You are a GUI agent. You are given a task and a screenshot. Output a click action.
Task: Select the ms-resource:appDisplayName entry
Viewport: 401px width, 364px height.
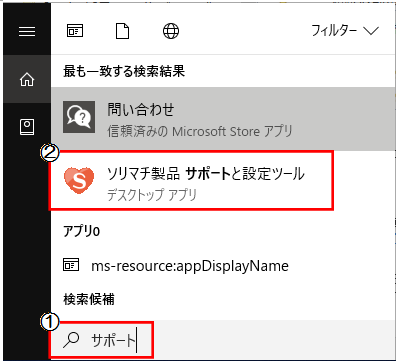pos(223,265)
